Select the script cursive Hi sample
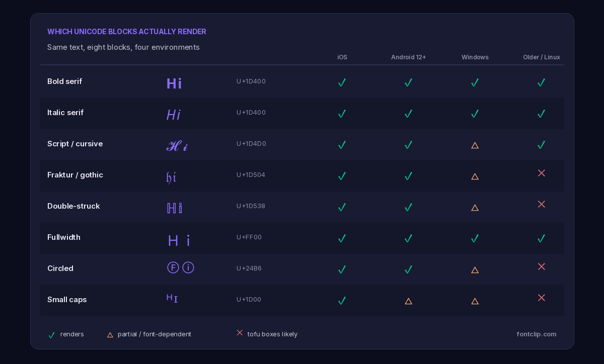The image size is (604, 364). point(177,146)
